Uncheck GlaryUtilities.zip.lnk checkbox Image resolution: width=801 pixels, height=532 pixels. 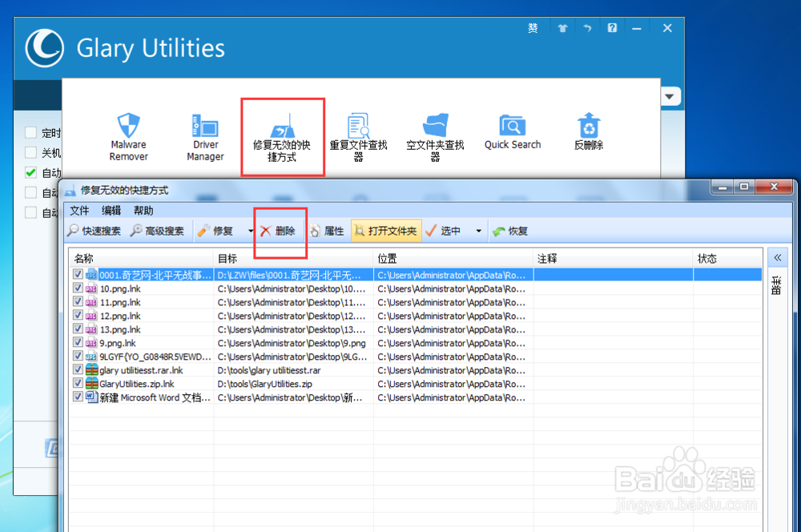click(78, 383)
